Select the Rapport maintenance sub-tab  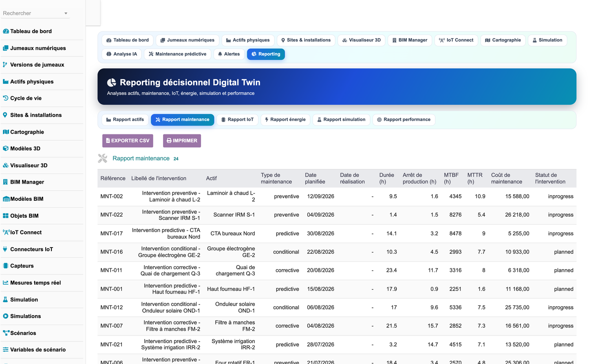[x=182, y=120]
